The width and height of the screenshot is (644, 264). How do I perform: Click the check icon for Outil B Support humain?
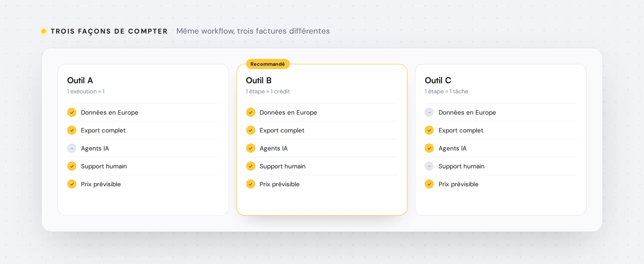[x=250, y=166]
